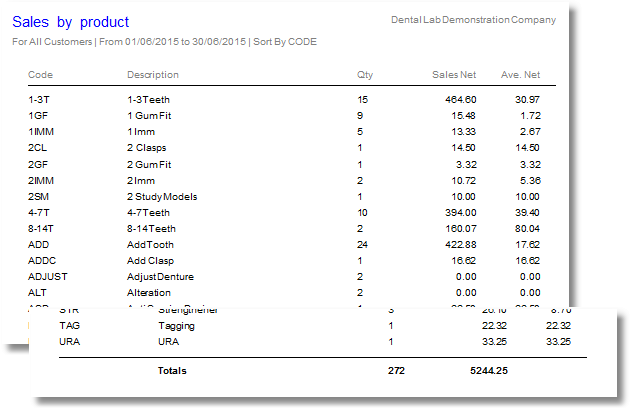The image size is (631, 415).
Task: Click the 'Totals' label
Action: [172, 371]
